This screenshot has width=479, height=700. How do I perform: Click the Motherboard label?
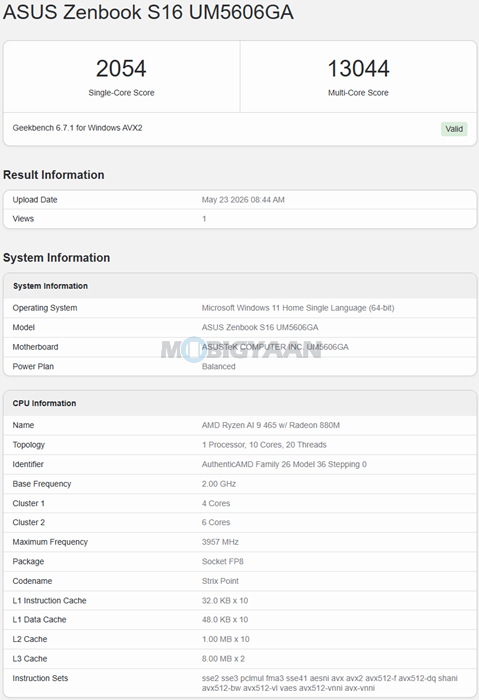[35, 347]
